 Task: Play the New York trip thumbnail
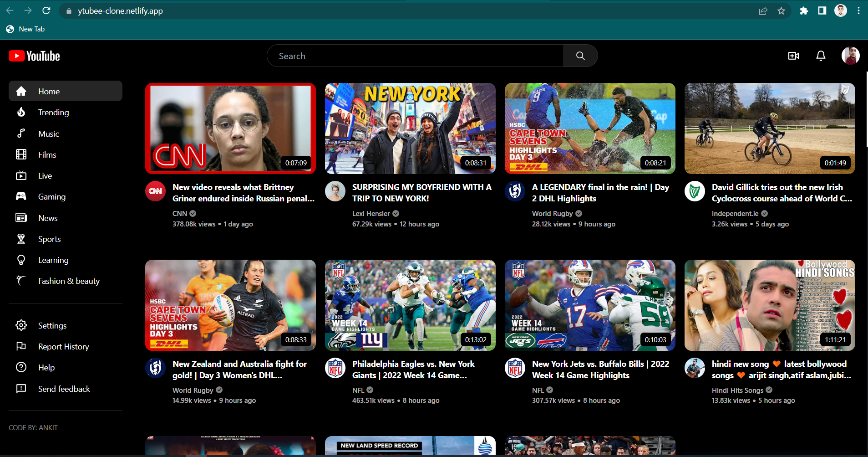(410, 128)
